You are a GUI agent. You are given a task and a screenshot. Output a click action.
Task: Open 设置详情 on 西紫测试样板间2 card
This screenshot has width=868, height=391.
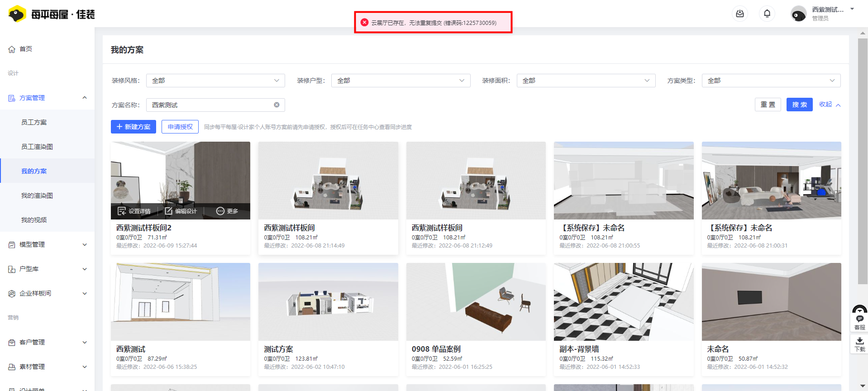[134, 211]
